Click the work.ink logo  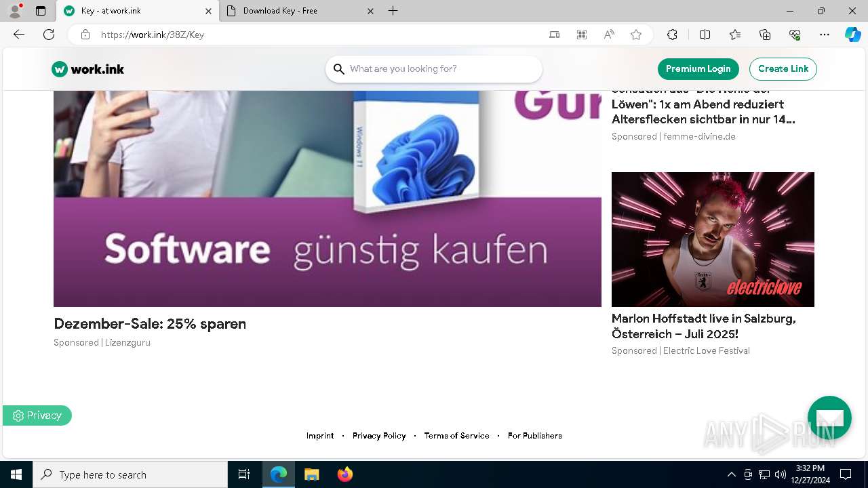[87, 69]
